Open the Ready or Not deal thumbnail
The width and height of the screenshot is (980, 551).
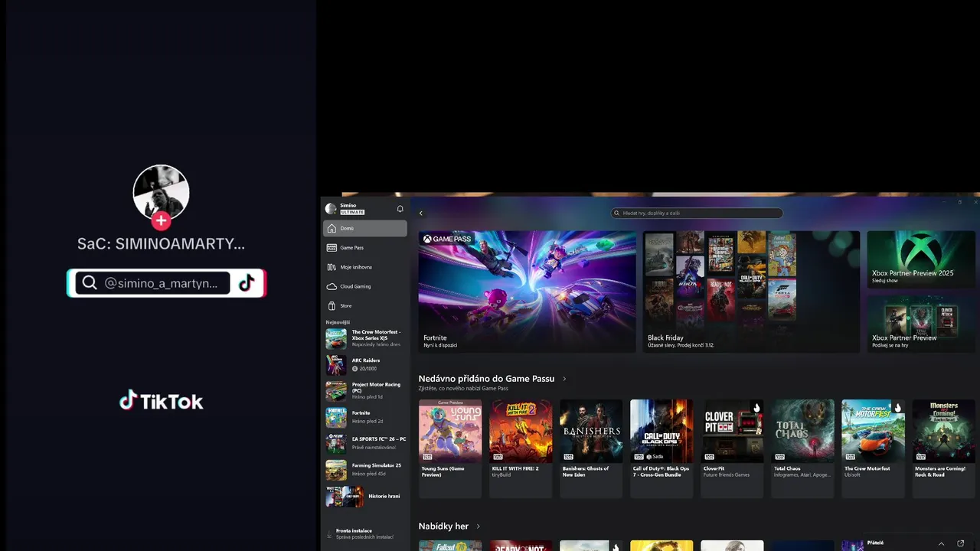point(521,546)
